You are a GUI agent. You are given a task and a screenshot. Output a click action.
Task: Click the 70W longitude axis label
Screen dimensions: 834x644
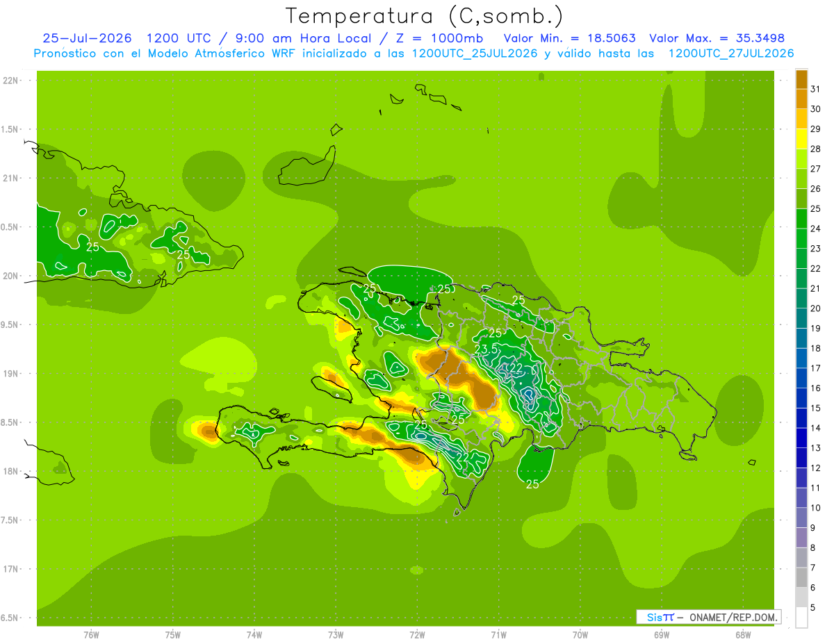pos(580,635)
